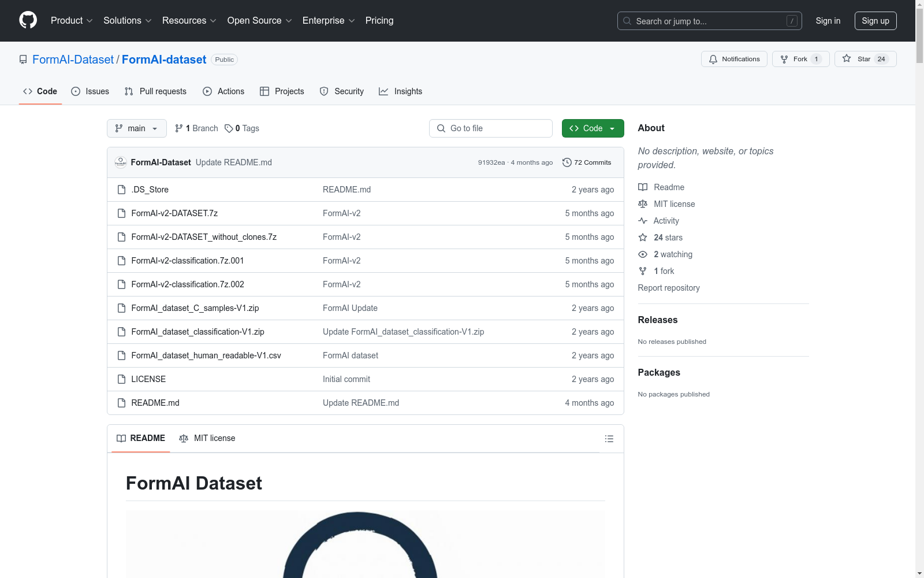The width and height of the screenshot is (924, 578).
Task: Click Report repository
Action: pyautogui.click(x=669, y=288)
